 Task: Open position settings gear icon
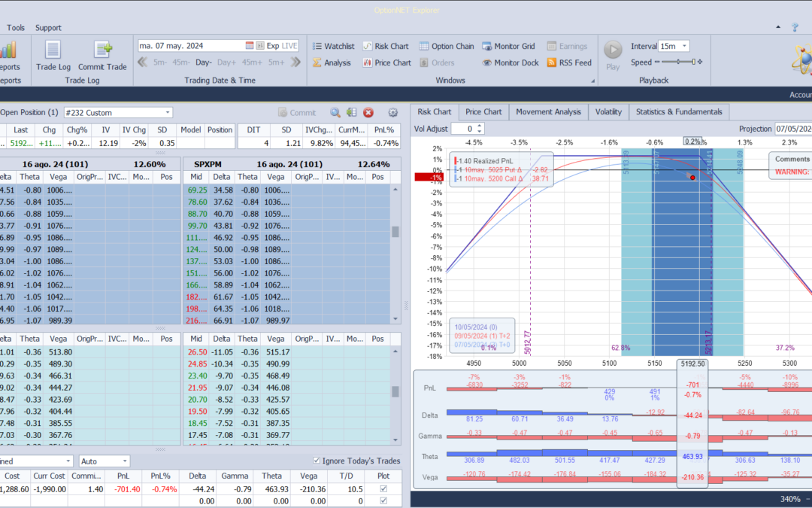(392, 113)
